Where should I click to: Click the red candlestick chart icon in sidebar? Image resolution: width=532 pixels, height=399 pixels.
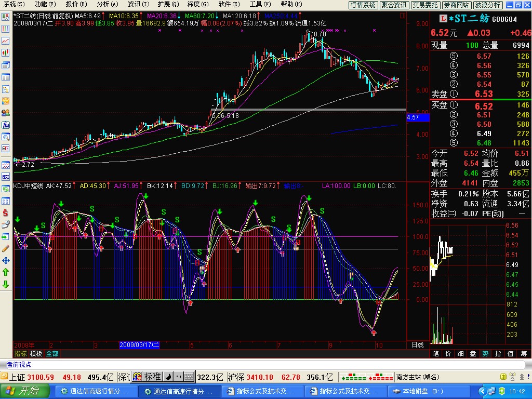tap(5, 52)
